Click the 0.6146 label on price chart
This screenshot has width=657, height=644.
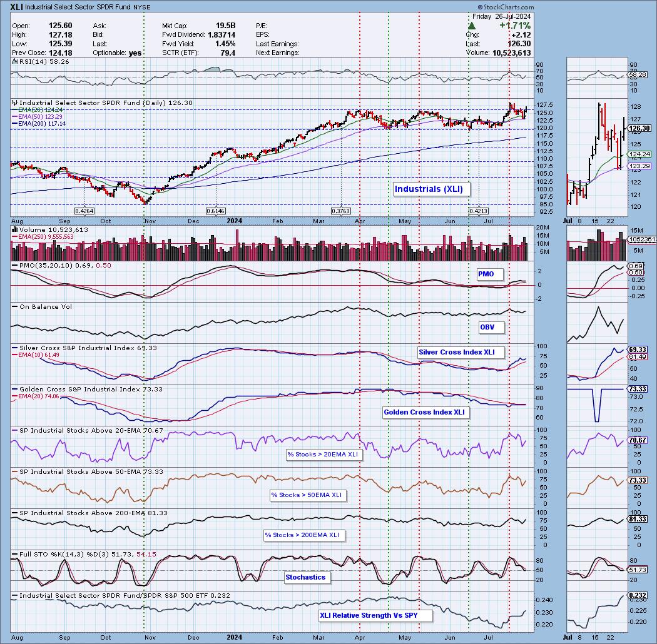[215, 211]
